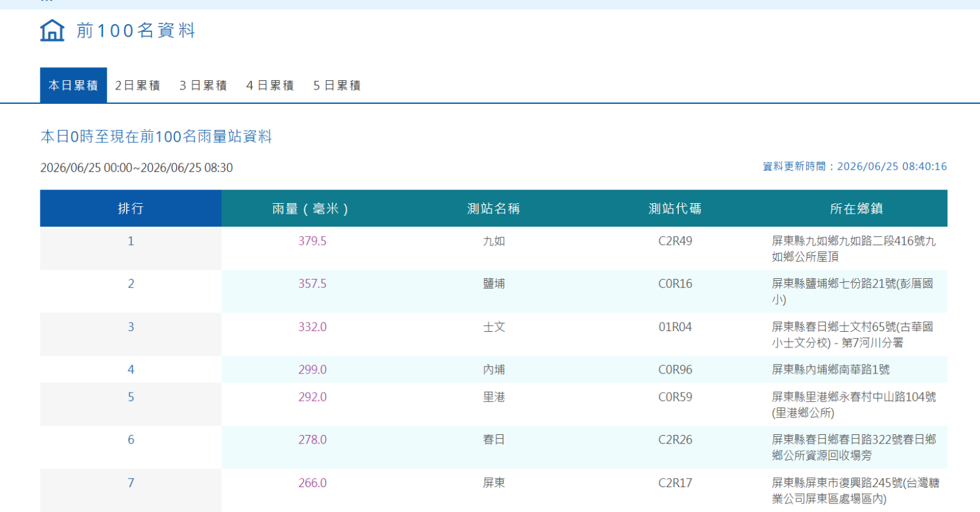
Task: Click rainfall value 379.5
Action: [x=312, y=241]
